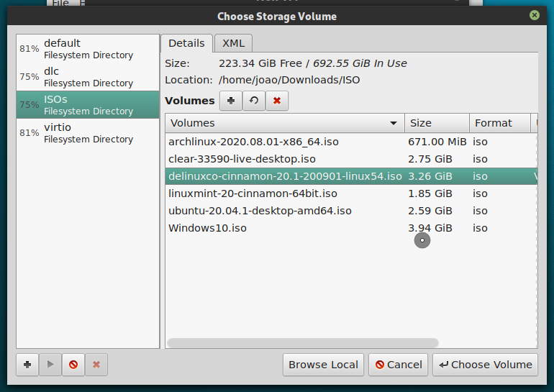Delete the selected volume with the red X

pyautogui.click(x=277, y=101)
